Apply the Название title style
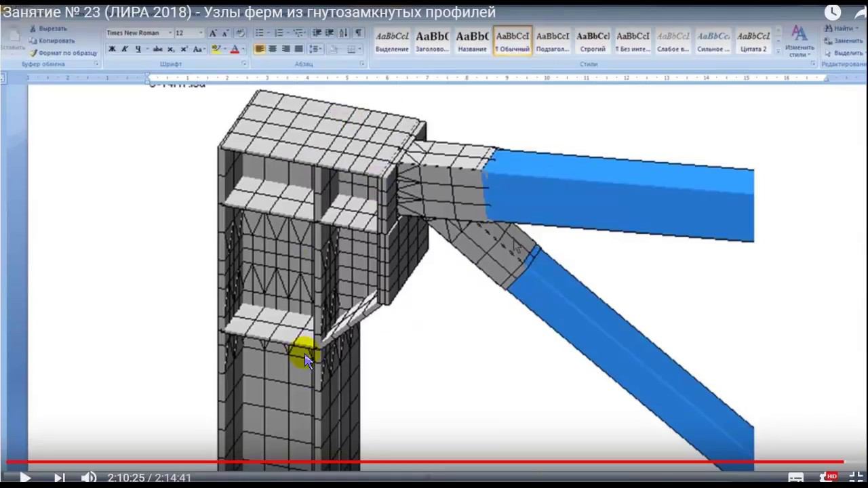868x488 pixels. click(472, 41)
